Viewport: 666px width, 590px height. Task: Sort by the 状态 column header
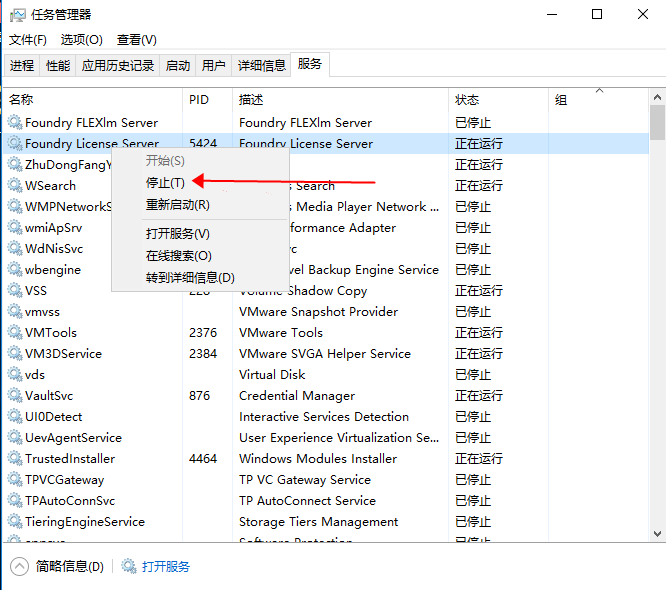(x=498, y=100)
